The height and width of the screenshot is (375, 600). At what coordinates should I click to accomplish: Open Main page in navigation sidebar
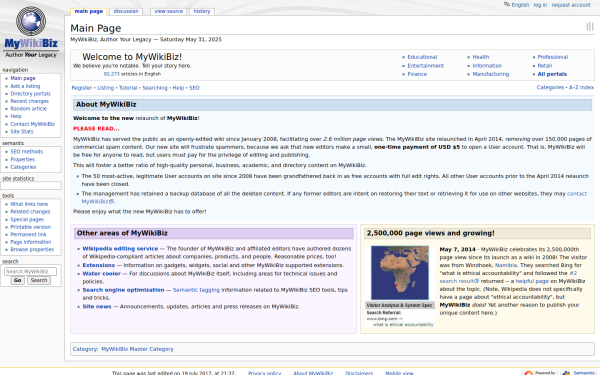(23, 78)
